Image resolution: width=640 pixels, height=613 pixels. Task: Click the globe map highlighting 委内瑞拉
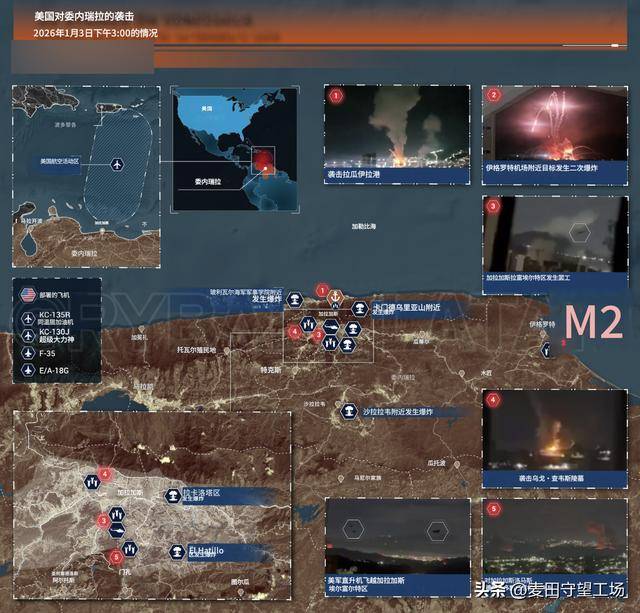[235, 149]
